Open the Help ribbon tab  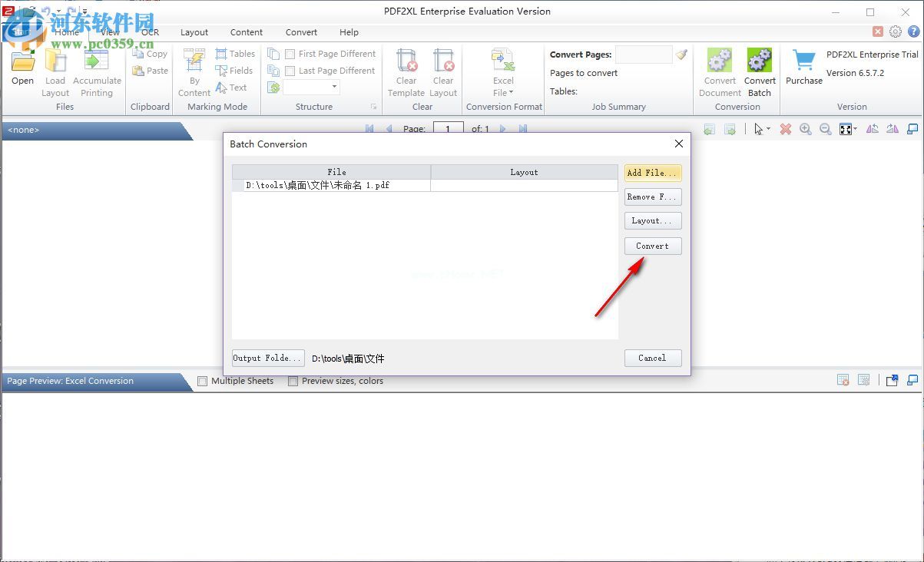pos(349,32)
